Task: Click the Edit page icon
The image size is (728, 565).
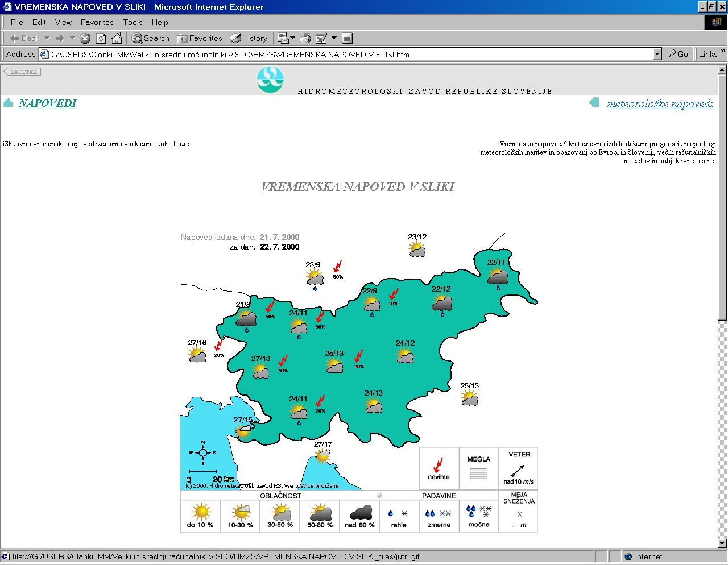Action: coord(321,38)
